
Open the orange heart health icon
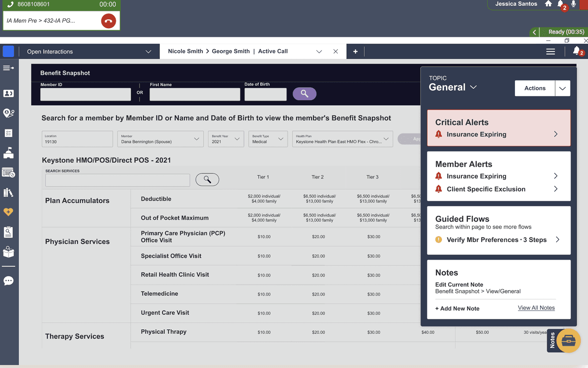point(8,212)
